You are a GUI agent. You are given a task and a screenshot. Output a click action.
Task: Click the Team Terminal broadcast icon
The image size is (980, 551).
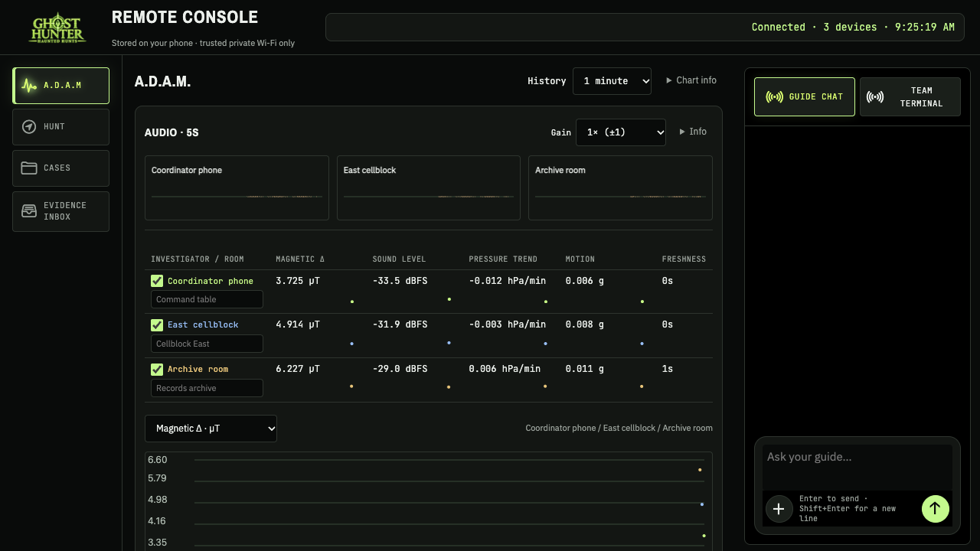[x=875, y=97]
